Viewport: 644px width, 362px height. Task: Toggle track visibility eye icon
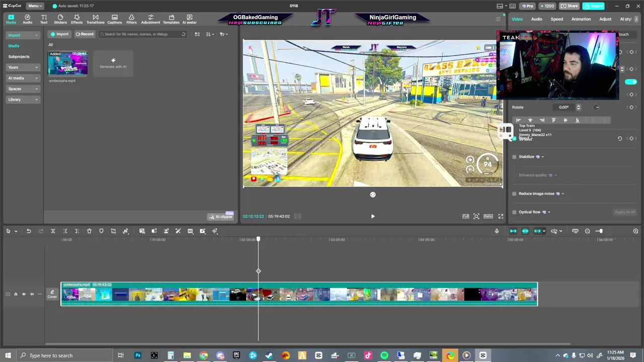(24, 294)
